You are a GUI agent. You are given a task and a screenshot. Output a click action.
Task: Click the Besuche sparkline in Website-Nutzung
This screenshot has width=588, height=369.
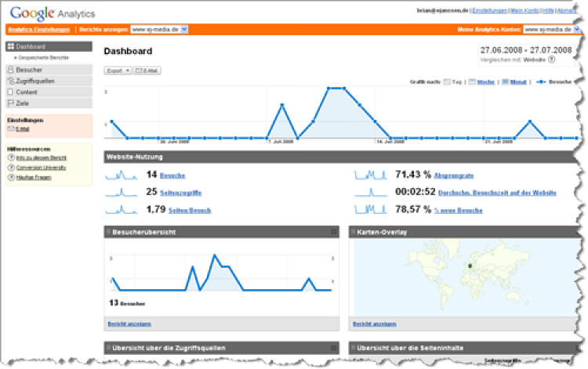tap(120, 175)
